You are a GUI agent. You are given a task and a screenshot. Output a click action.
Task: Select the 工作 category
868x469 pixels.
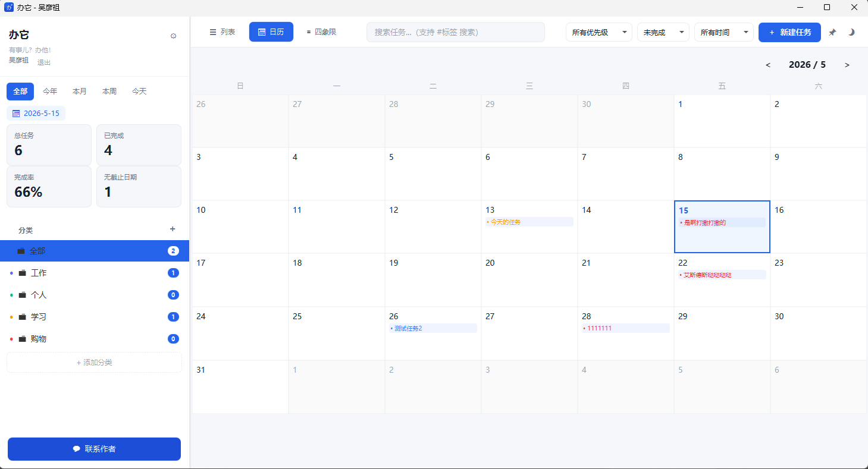click(95, 273)
